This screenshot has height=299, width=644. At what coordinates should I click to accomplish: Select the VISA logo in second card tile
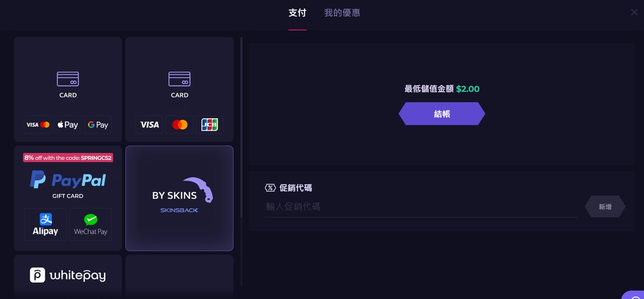tap(150, 124)
